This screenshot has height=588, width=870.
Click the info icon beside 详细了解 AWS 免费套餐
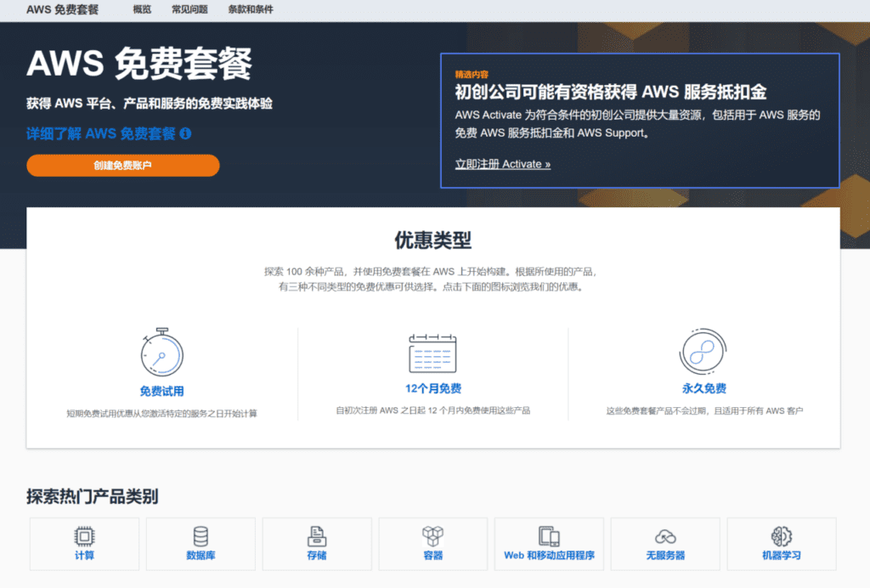pos(186,133)
